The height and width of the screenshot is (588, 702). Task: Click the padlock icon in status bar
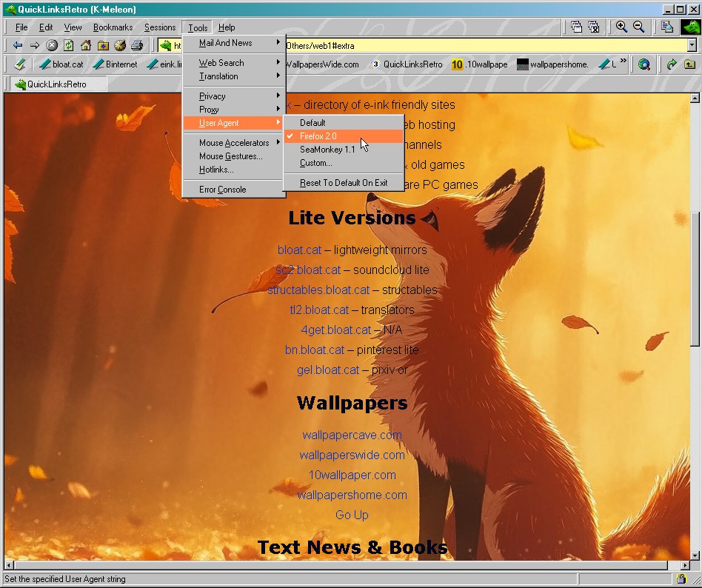point(681,578)
